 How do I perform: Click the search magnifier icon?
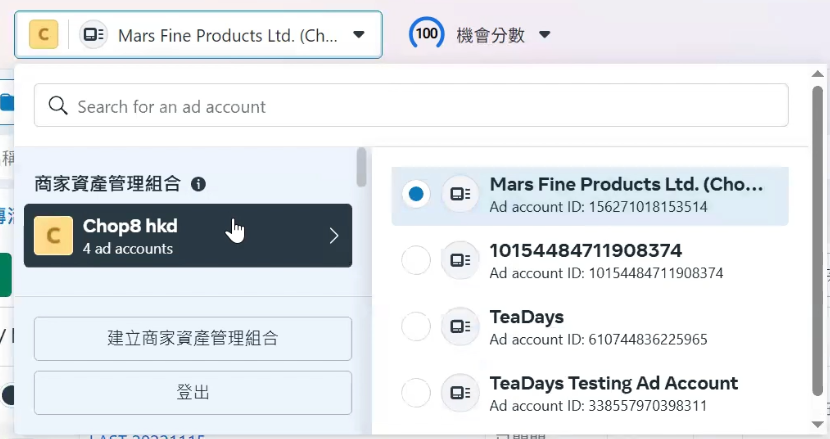point(58,106)
